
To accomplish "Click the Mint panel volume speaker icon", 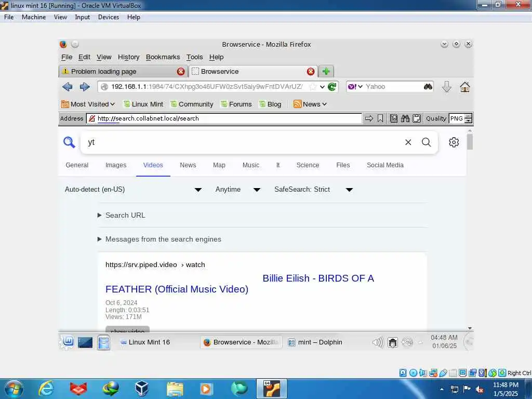I will 378,342.
